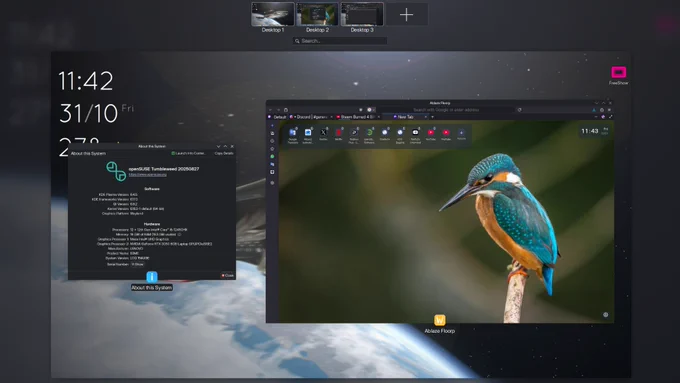Open the X (Twitter) shortcut tile
The width and height of the screenshot is (680, 383).
point(323,134)
